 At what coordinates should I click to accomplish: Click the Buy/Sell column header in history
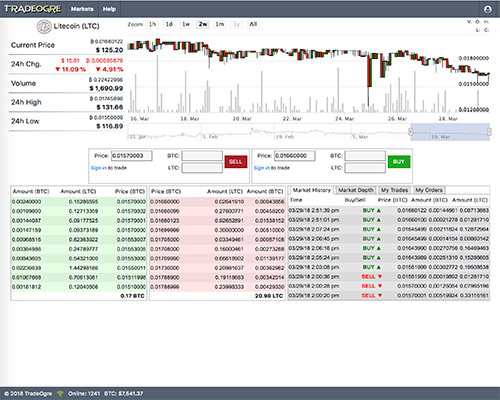355,200
